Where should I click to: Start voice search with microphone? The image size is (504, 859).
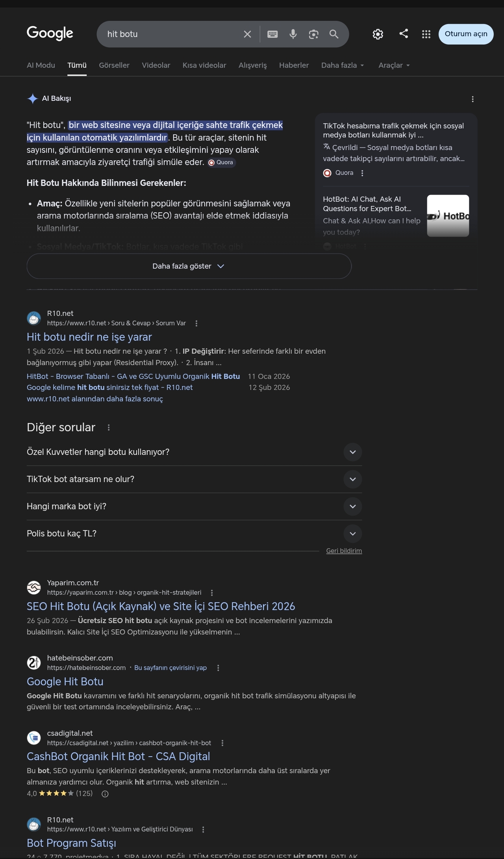[x=293, y=34]
